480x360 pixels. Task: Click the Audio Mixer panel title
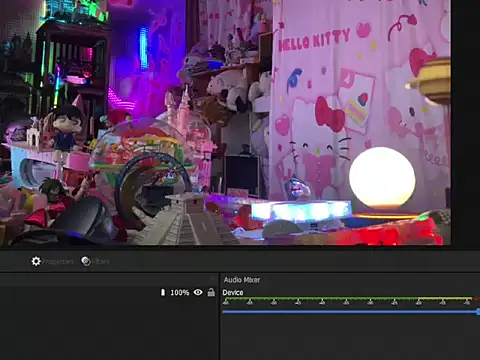tap(242, 280)
